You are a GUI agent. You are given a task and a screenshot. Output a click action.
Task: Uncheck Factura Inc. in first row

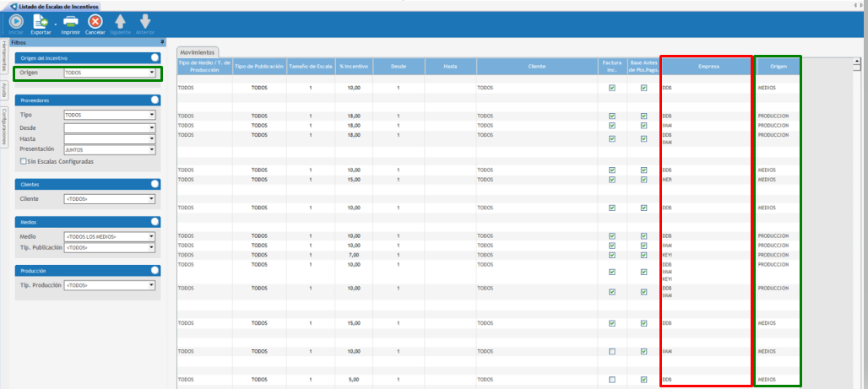tap(611, 87)
